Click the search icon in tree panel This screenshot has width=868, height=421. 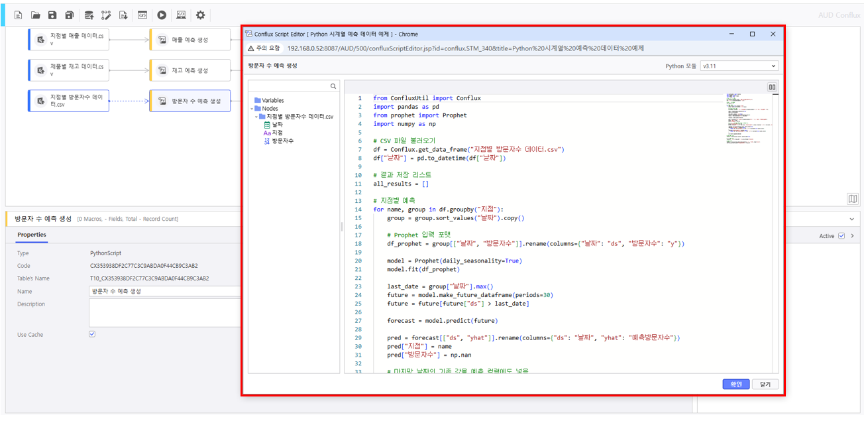[333, 87]
